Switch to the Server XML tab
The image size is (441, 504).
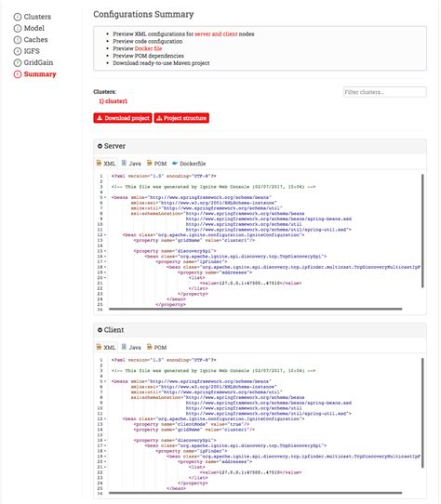(106, 164)
